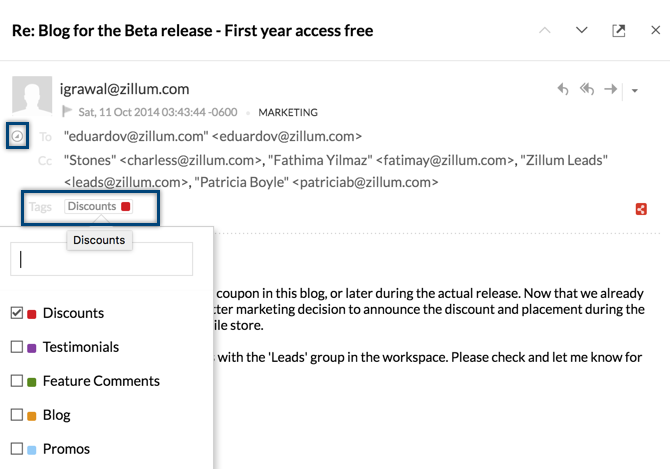The image size is (670, 469).
Task: Expand more actions dropdown arrow
Action: click(x=634, y=91)
